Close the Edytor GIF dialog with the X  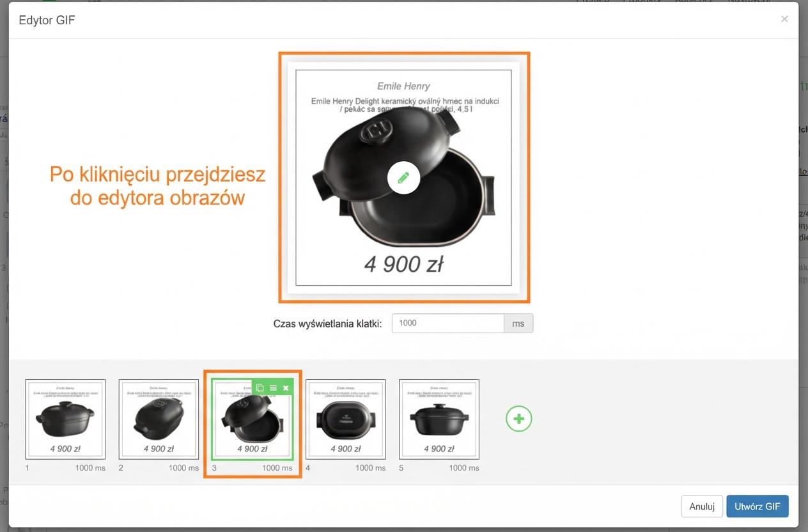coord(784,19)
